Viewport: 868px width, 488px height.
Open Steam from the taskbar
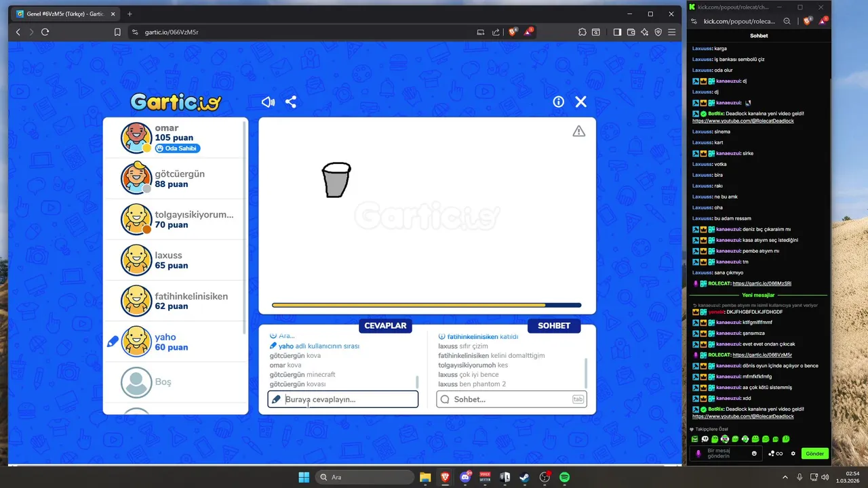(x=525, y=477)
